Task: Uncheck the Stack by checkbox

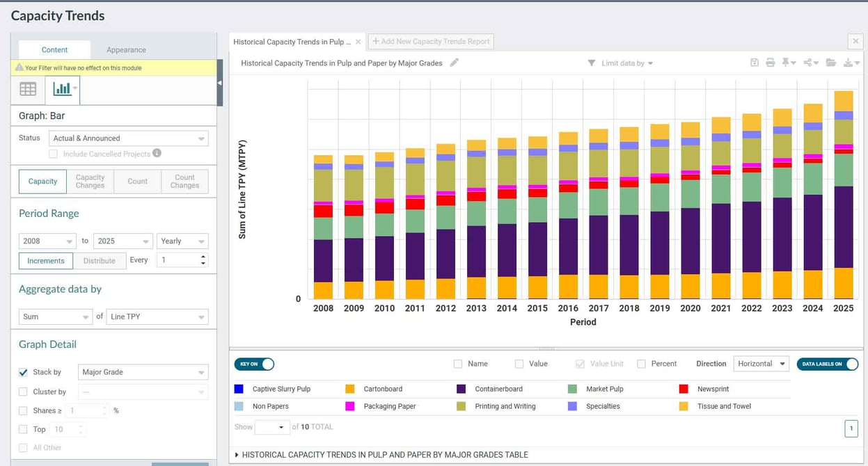Action: (24, 372)
